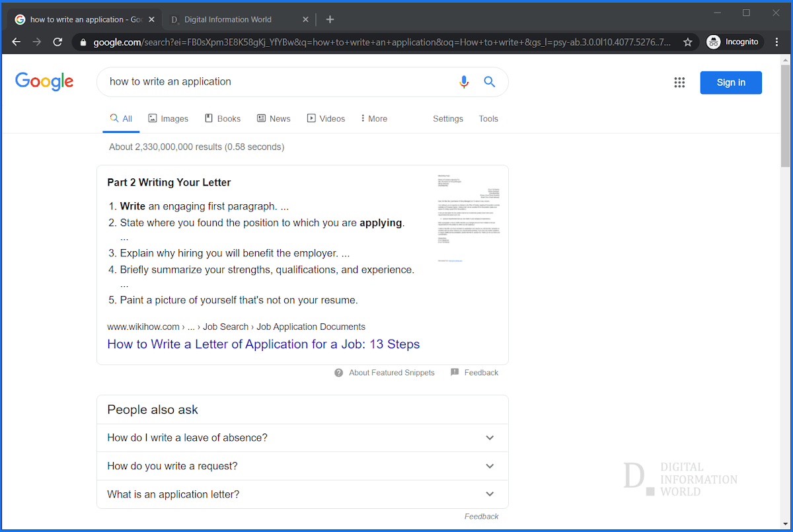
Task: Click About Featured Snippets help icon
Action: coord(339,373)
